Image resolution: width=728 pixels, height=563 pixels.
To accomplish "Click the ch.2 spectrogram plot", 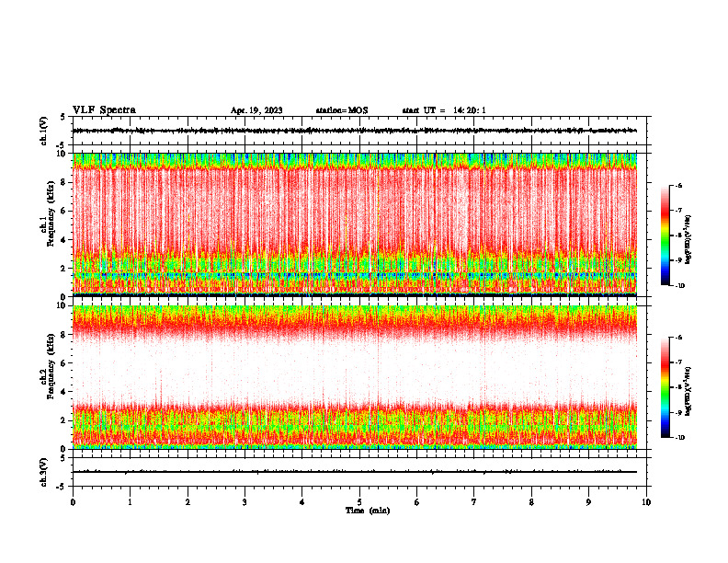I will (359, 377).
